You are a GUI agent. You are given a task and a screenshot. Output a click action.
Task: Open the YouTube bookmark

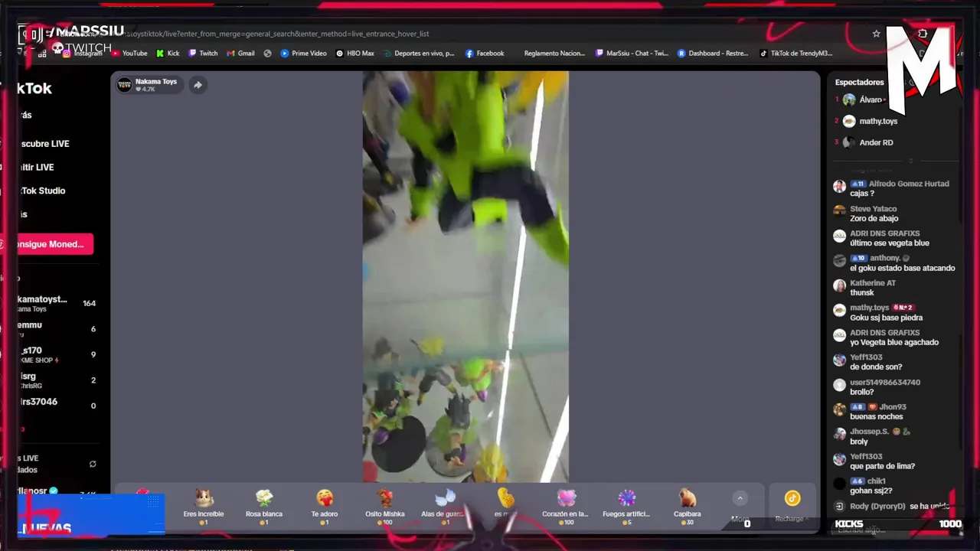coord(129,54)
